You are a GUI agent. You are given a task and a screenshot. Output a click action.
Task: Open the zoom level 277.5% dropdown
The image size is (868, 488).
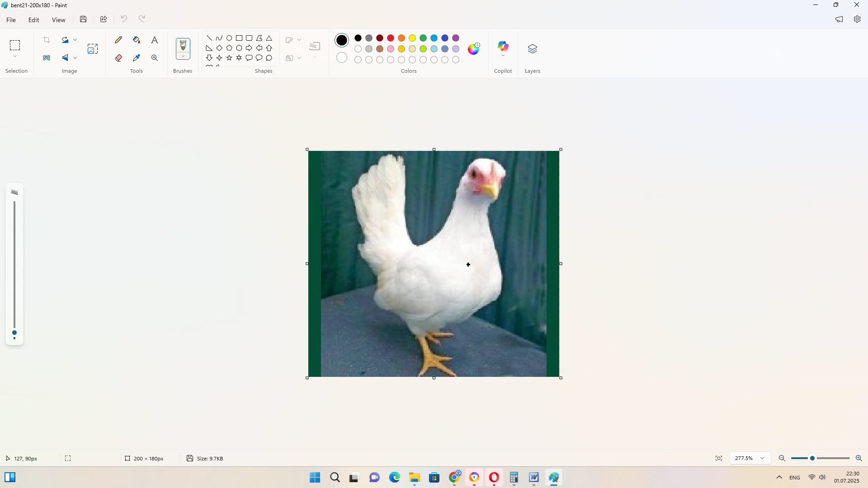click(x=762, y=458)
